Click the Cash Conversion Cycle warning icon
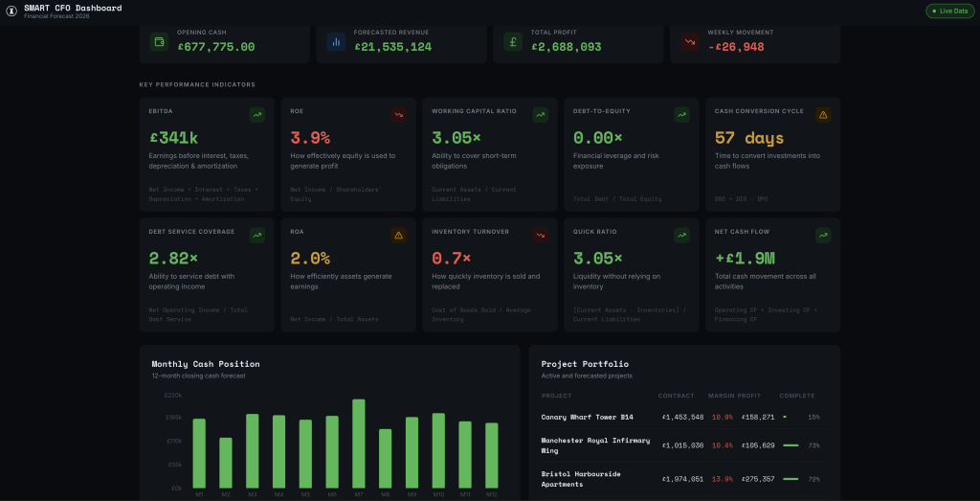This screenshot has height=501, width=980. tap(823, 115)
